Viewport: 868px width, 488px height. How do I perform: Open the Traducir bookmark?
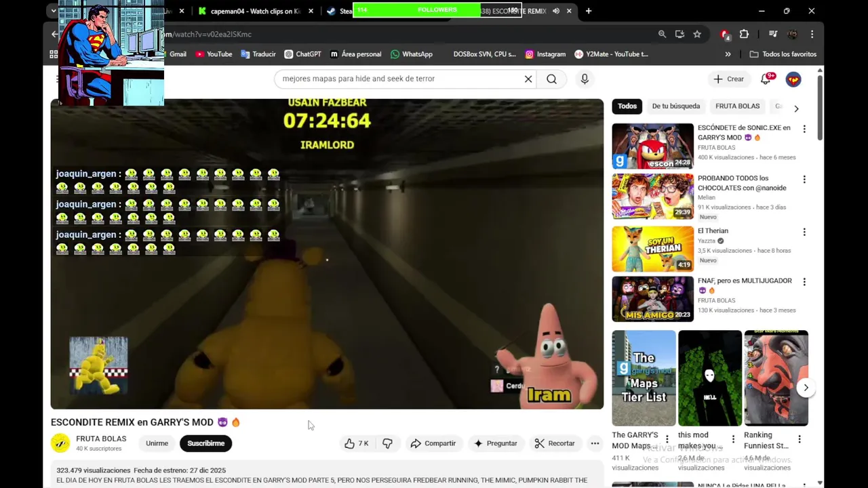[x=258, y=54]
